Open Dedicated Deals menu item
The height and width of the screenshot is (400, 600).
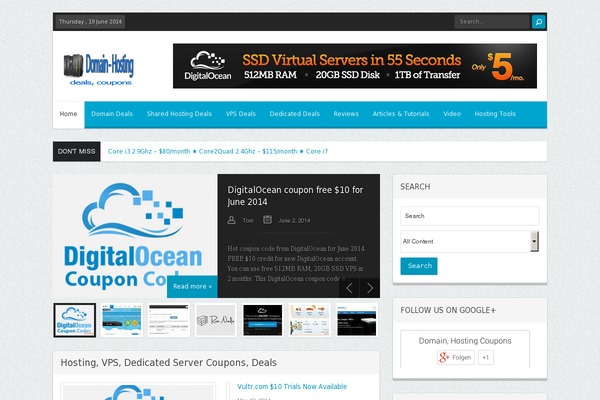[x=295, y=114]
